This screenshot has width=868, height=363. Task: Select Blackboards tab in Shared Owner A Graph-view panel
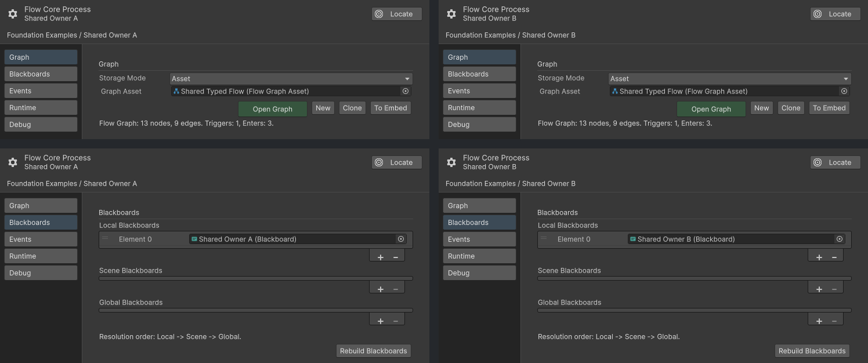click(41, 74)
